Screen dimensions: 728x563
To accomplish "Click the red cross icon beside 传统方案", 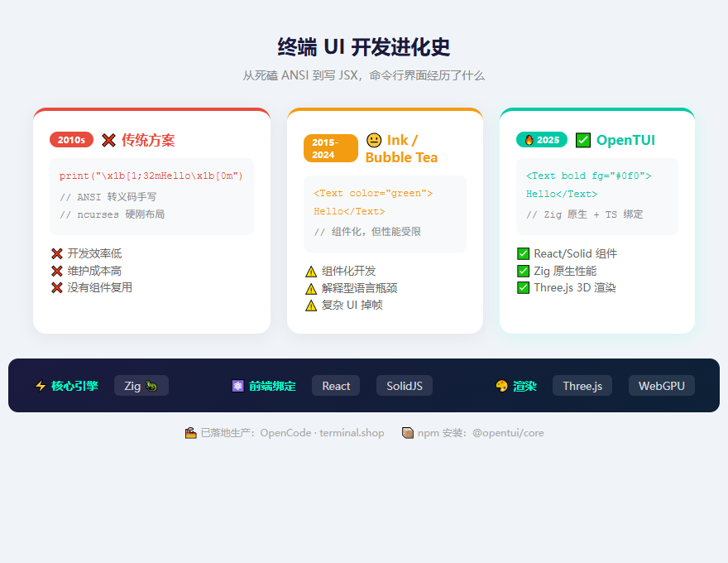I will pyautogui.click(x=108, y=140).
